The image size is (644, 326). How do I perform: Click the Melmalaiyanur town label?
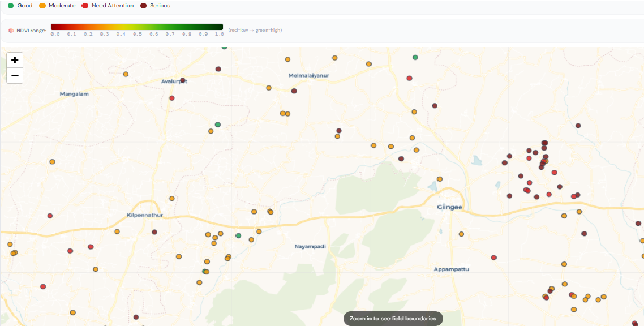(x=309, y=75)
